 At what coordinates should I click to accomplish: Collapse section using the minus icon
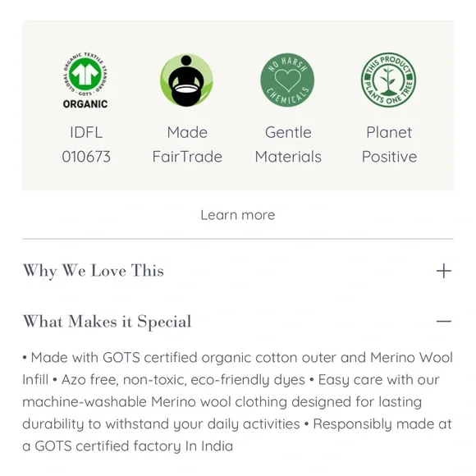coord(443,321)
